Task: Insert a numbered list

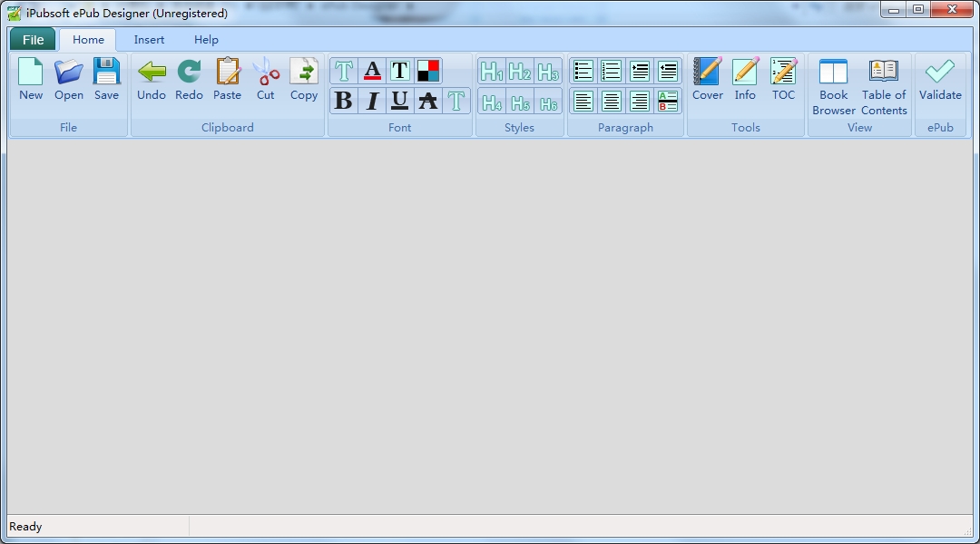Action: click(612, 72)
